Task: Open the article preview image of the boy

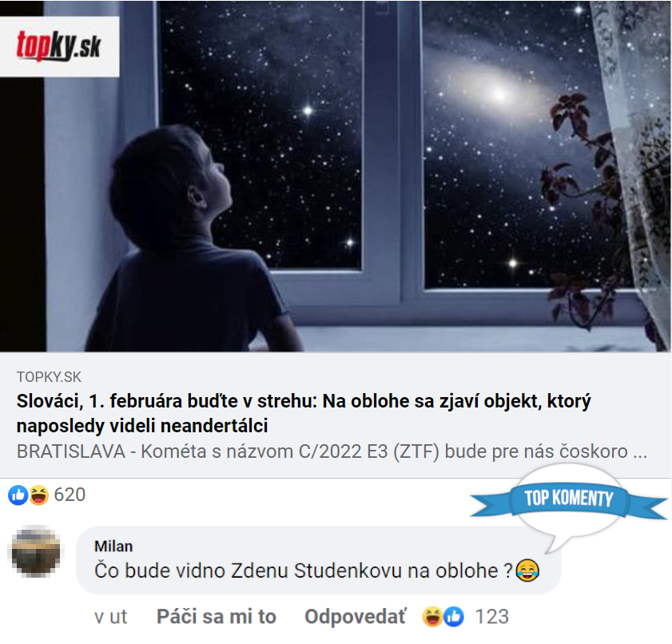Action: [335, 176]
